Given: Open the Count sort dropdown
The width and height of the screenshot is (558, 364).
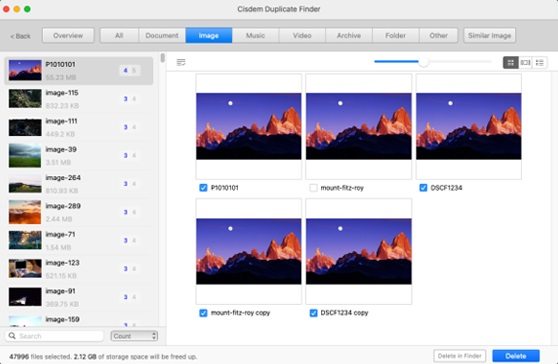Looking at the screenshot, I should click(x=134, y=336).
